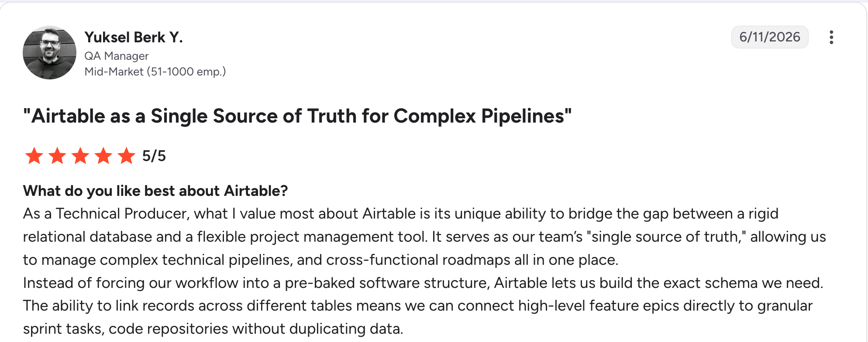
Task: Open the three-dot more options menu
Action: point(831,37)
